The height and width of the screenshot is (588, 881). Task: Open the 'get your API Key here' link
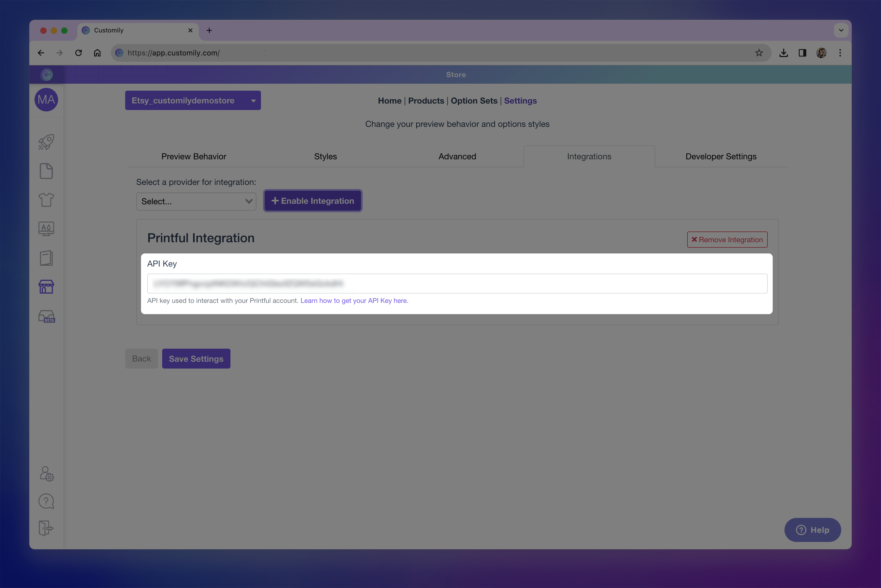354,301
